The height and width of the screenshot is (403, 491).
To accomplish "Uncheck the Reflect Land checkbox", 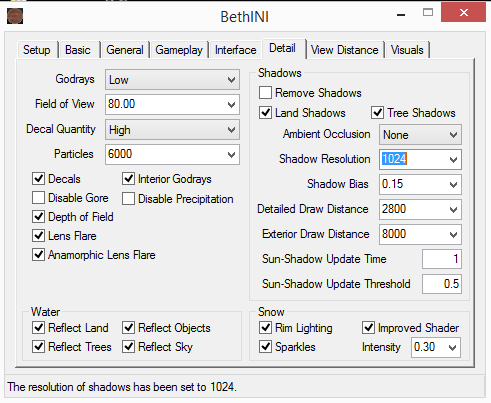I will [38, 328].
